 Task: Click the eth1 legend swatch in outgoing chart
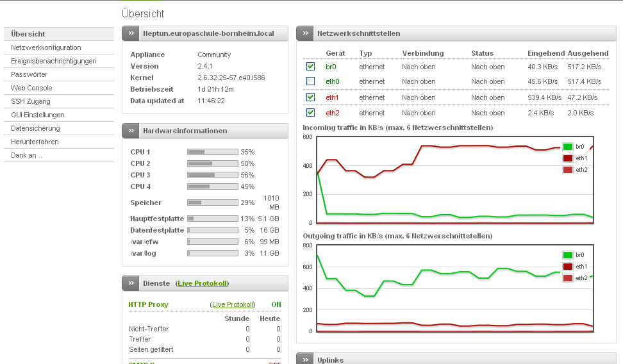567,266
